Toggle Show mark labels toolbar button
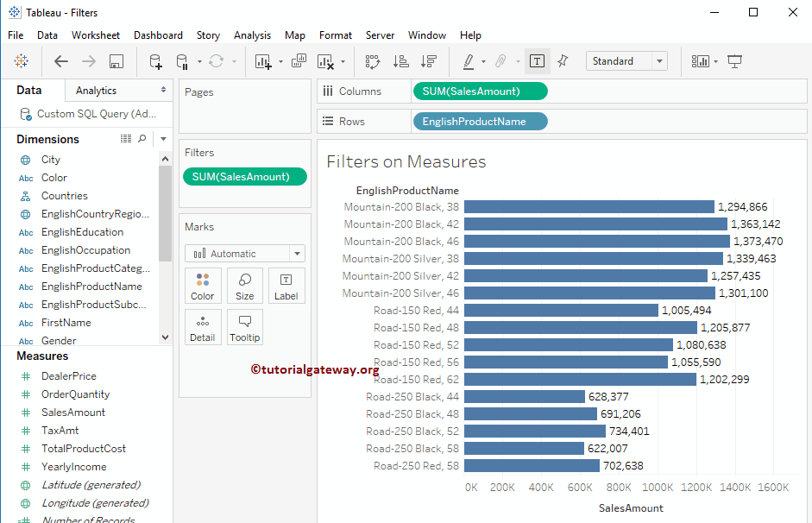812x523 pixels. tap(537, 61)
